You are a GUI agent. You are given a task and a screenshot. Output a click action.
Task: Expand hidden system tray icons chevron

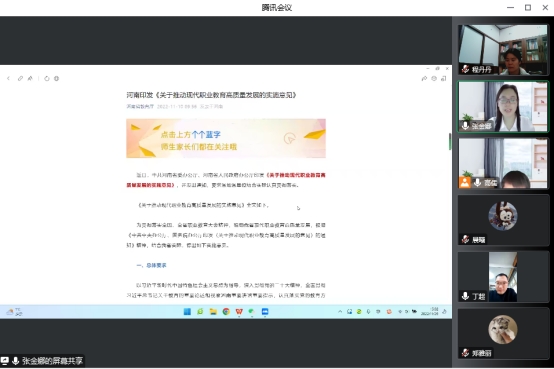[x=340, y=312]
